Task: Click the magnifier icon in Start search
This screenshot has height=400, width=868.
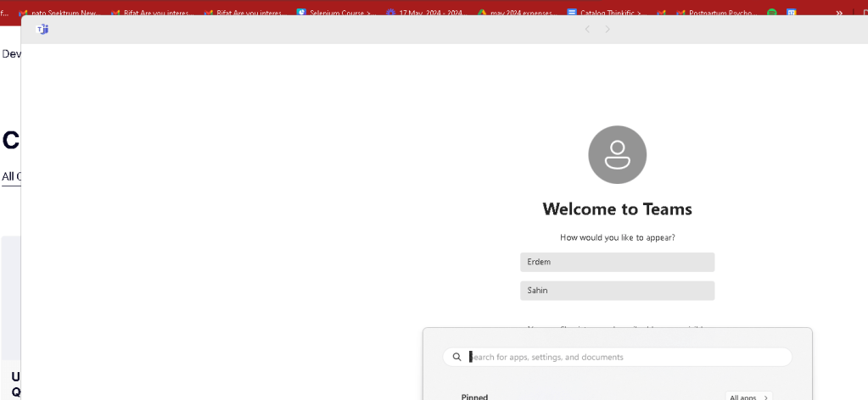Action: 456,357
